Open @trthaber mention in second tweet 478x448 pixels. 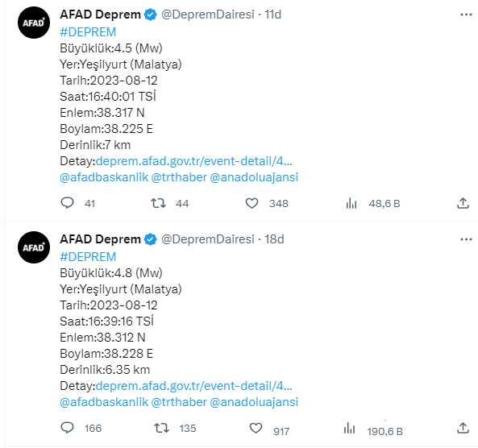pos(179,402)
